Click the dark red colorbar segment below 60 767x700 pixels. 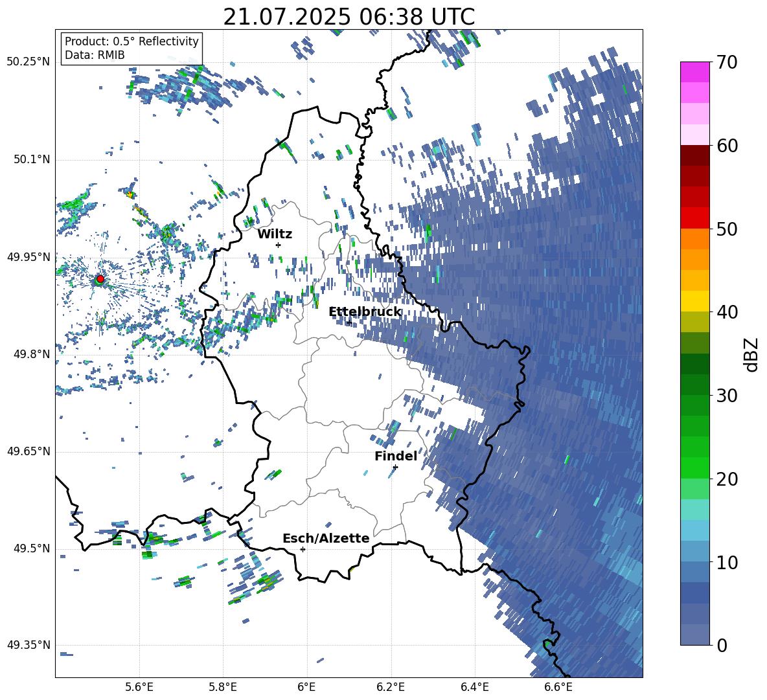click(x=694, y=155)
